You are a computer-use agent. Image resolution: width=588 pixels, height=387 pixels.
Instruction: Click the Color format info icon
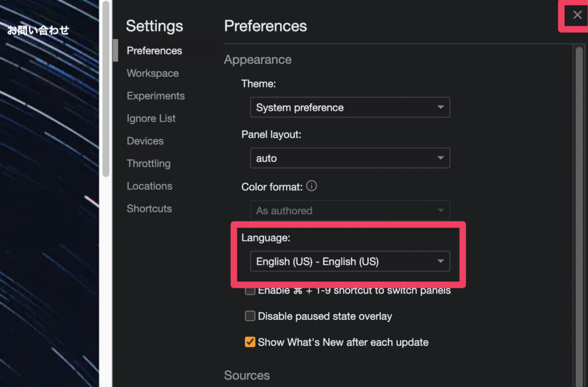(312, 186)
